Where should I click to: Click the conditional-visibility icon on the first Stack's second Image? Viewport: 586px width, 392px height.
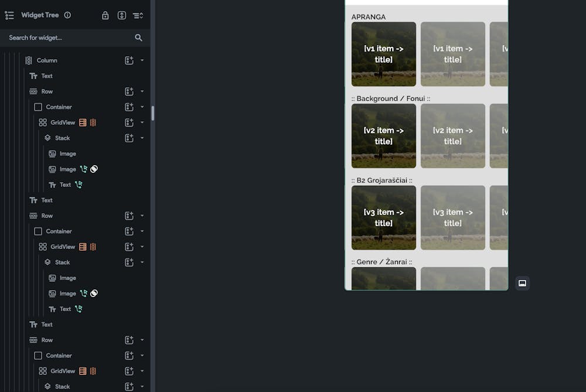click(94, 169)
